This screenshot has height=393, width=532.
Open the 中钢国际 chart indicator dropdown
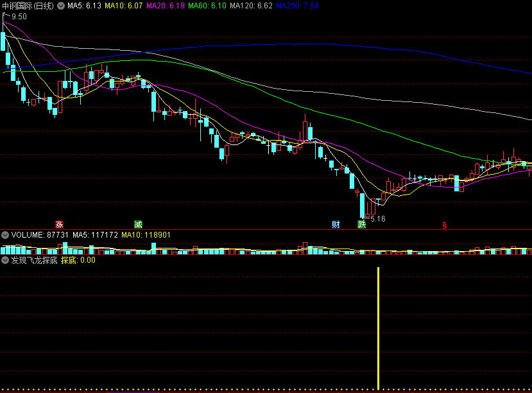pos(61,6)
